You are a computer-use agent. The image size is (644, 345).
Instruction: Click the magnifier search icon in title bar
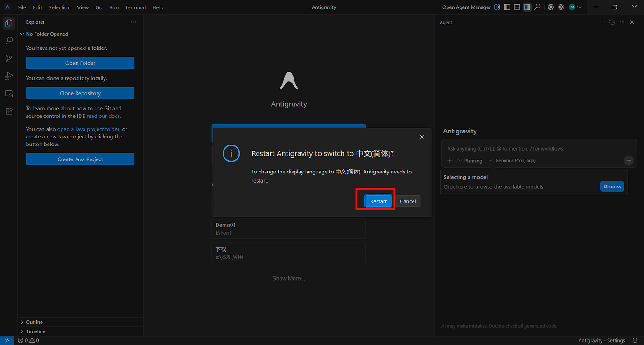coord(538,7)
